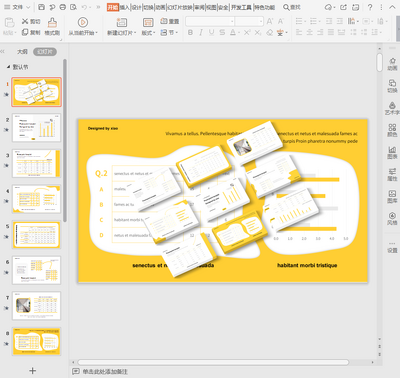
Task: Open the Style (风格) side panel
Action: [x=392, y=218]
